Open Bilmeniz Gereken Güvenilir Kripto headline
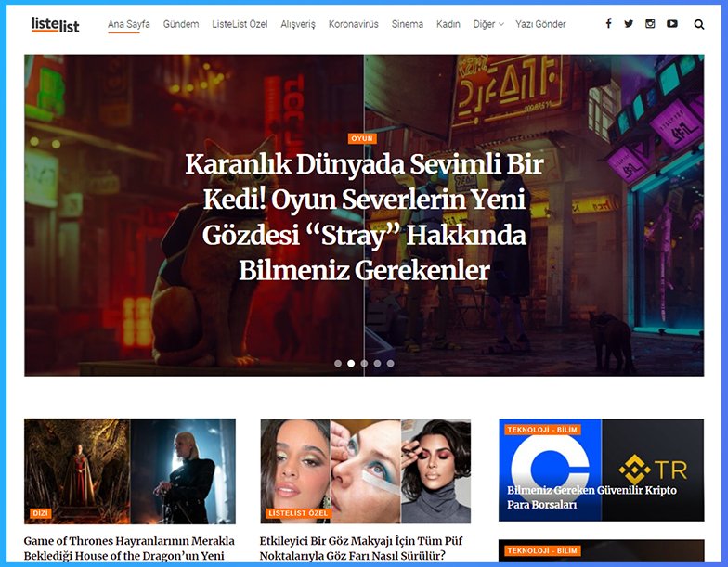This screenshot has width=728, height=567. (591, 497)
